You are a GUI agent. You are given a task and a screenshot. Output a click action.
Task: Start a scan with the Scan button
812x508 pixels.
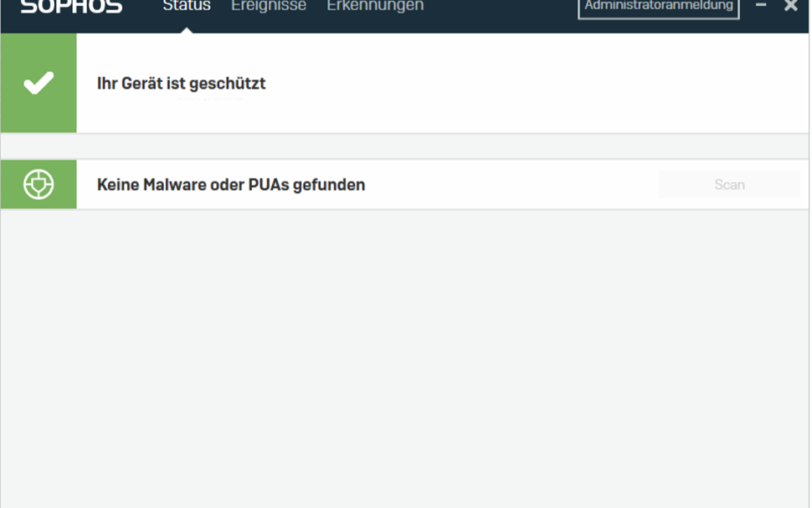[729, 184]
